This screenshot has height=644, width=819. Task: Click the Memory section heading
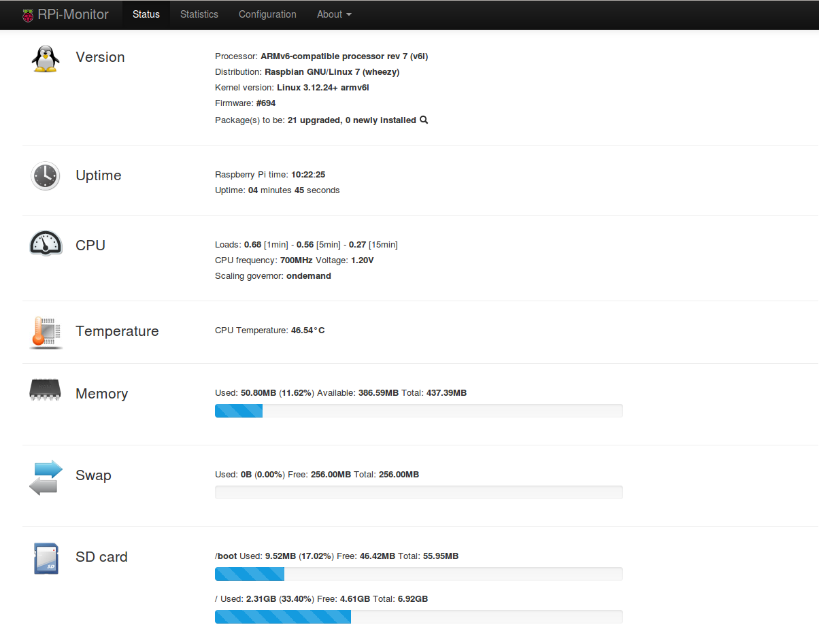tap(101, 394)
